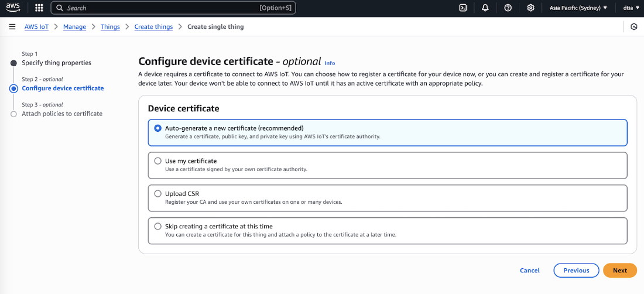Toggle the hamburger side navigation menu
Screen dimensions: 644x294
click(12, 27)
